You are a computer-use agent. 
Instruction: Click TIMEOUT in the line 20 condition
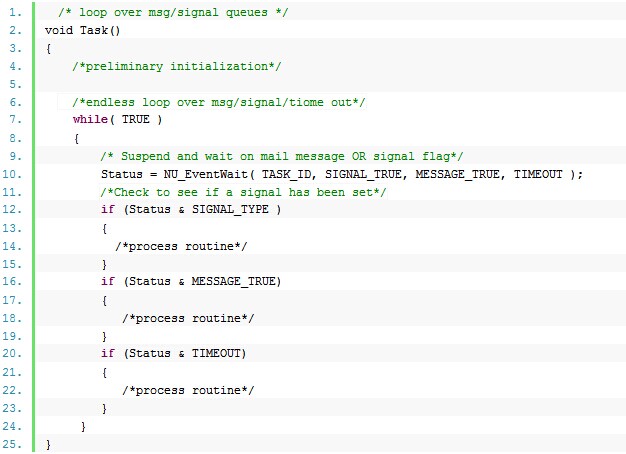point(216,353)
